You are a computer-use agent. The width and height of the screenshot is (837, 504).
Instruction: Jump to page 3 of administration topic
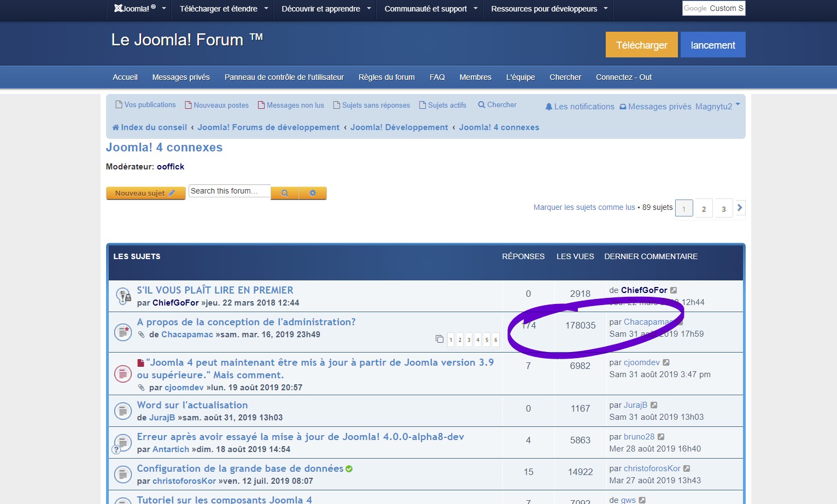click(469, 340)
